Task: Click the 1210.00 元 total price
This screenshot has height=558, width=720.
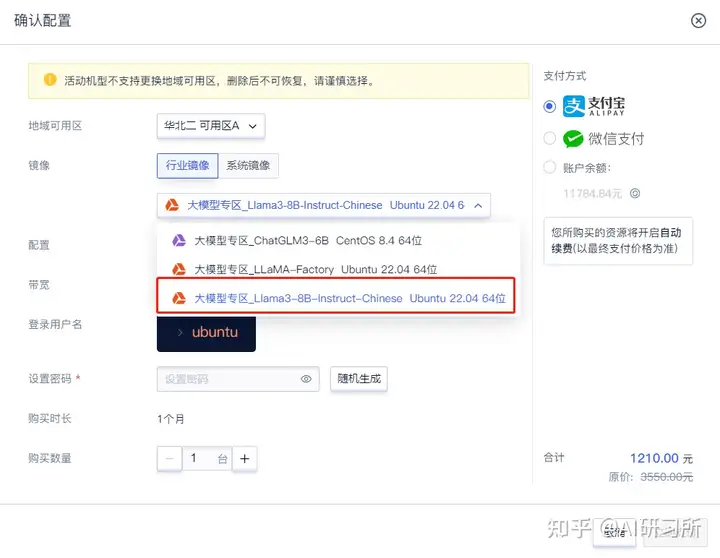Action: [x=661, y=458]
